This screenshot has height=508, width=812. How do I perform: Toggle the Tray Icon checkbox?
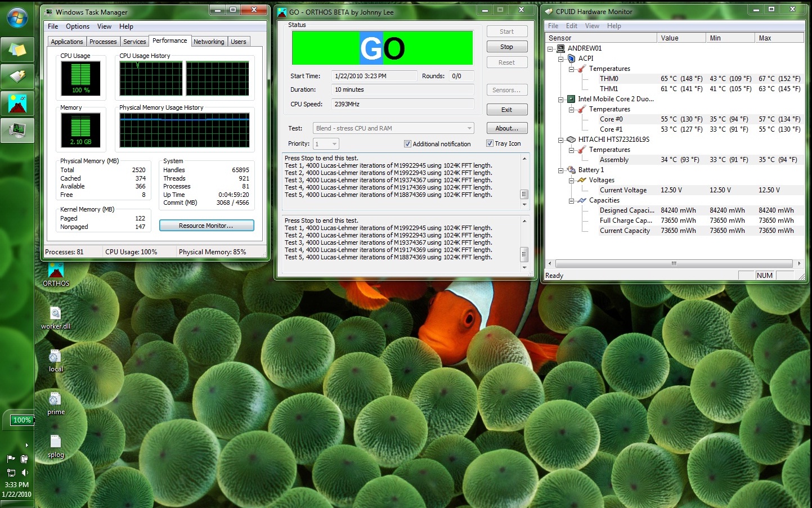tap(490, 143)
